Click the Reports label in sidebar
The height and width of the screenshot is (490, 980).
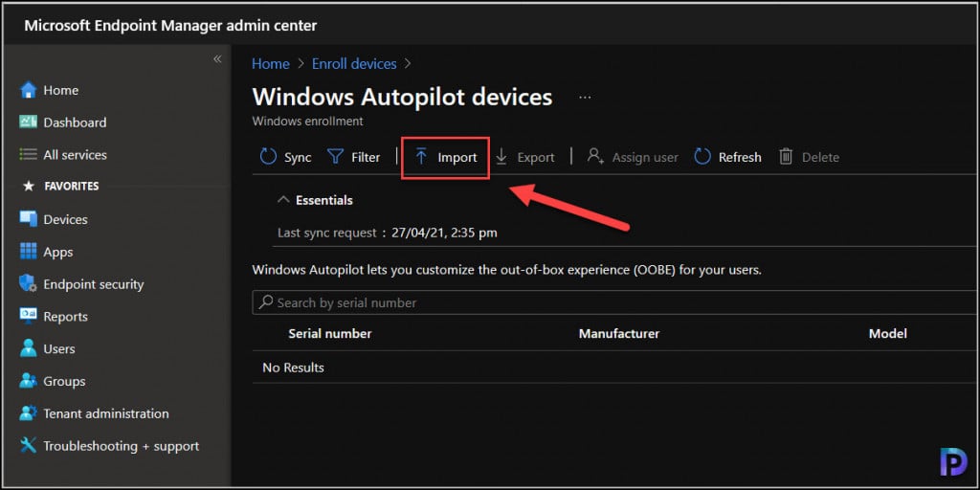(65, 317)
